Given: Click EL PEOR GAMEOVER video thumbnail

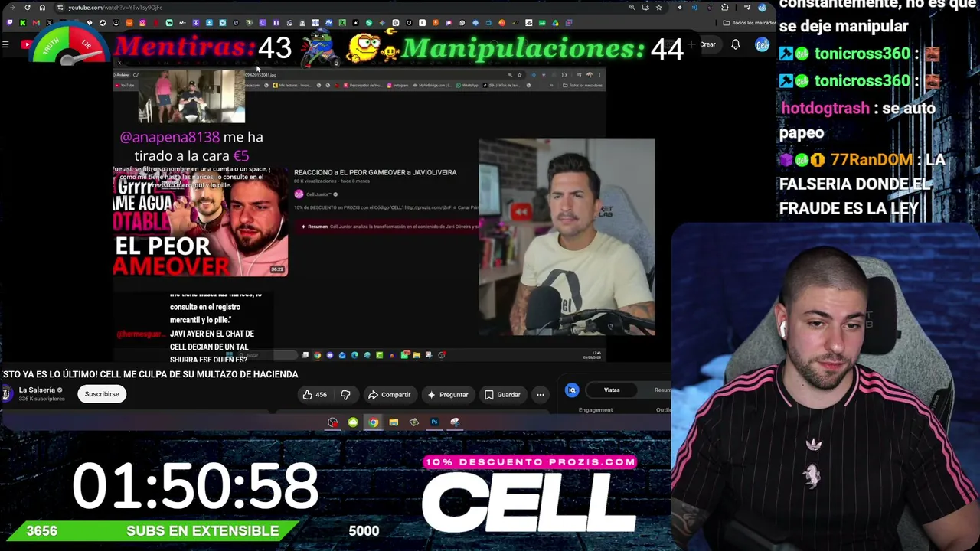Looking at the screenshot, I should [201, 221].
